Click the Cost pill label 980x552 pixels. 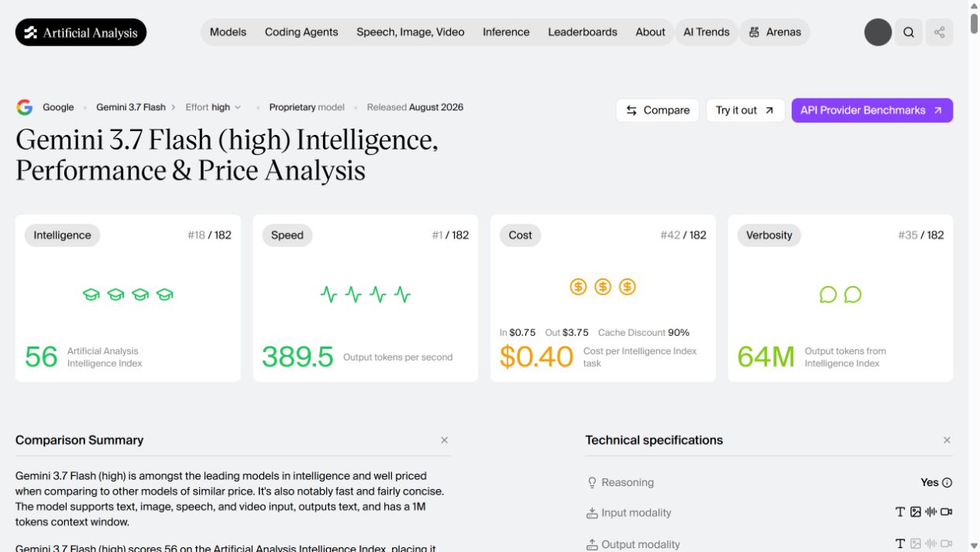(521, 235)
